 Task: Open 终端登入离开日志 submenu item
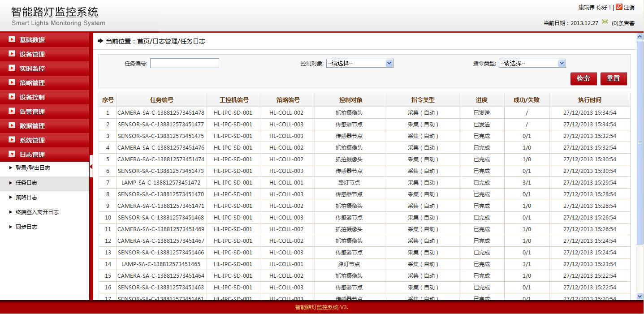[37, 212]
